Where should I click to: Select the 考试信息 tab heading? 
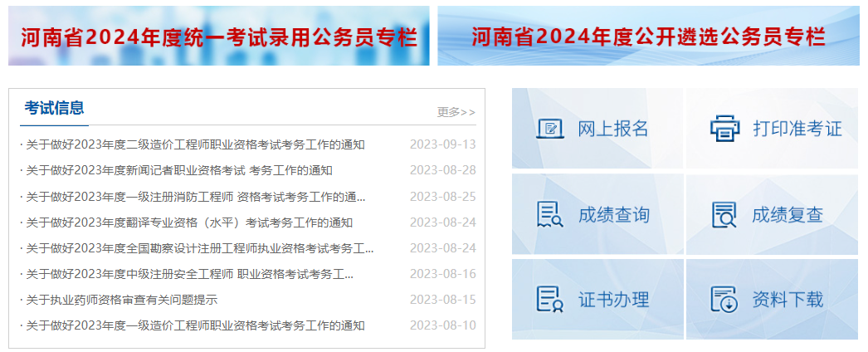click(x=54, y=108)
